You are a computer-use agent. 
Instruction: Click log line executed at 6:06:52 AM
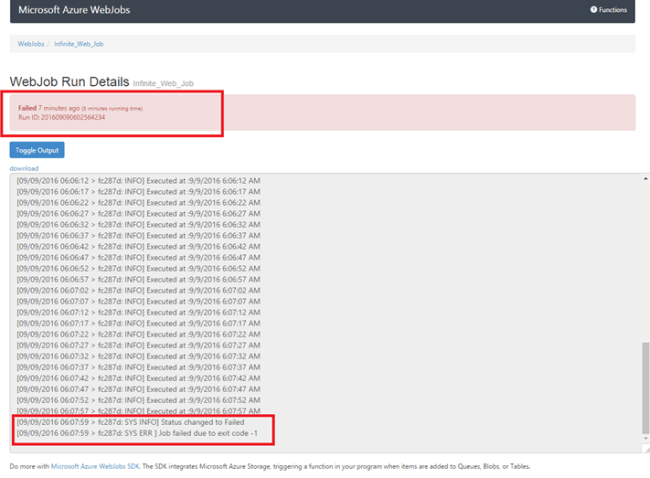tap(138, 269)
